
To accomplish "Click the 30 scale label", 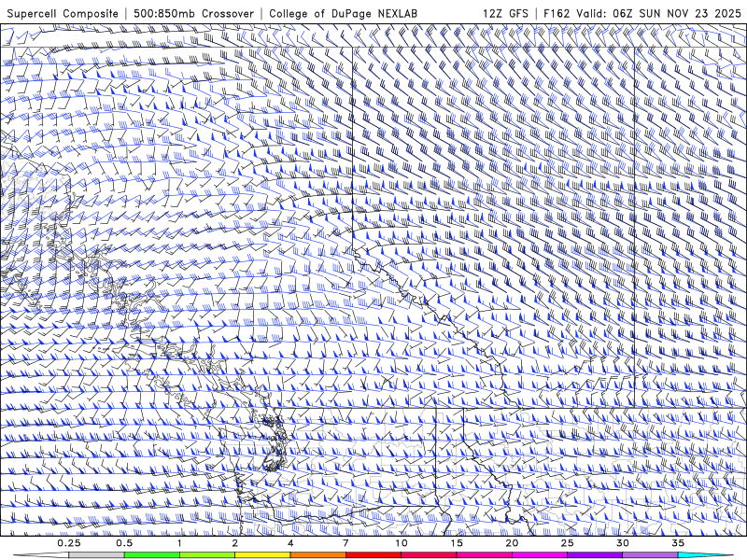I will [x=622, y=543].
